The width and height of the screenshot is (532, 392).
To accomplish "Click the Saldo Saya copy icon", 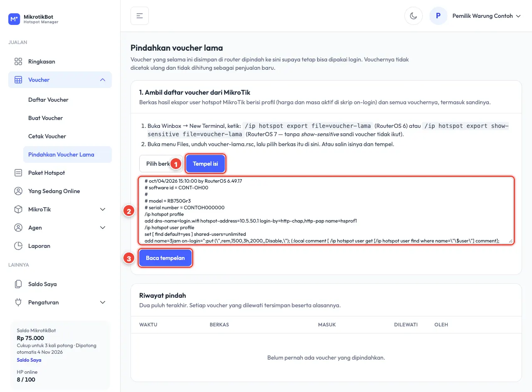I will tap(18, 284).
